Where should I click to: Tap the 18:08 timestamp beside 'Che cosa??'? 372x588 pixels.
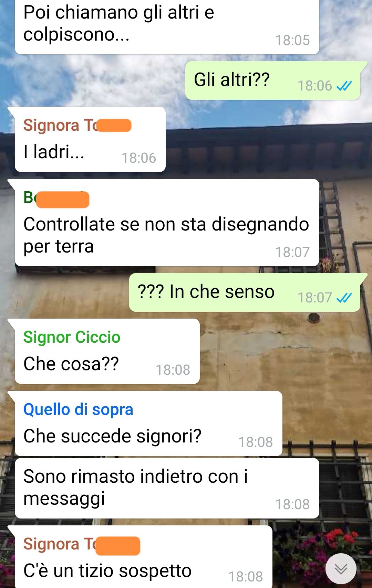point(173,370)
